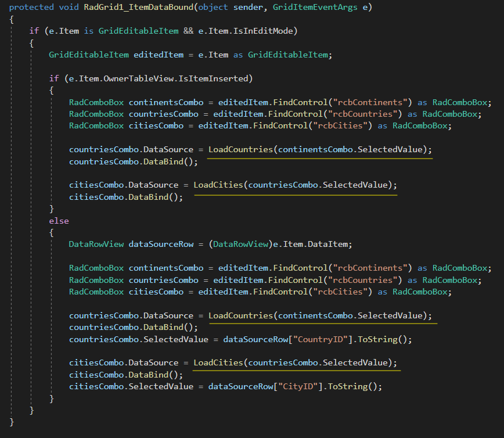
Task: Click the 'is' keyword before GridEditableItem
Action: coord(89,31)
